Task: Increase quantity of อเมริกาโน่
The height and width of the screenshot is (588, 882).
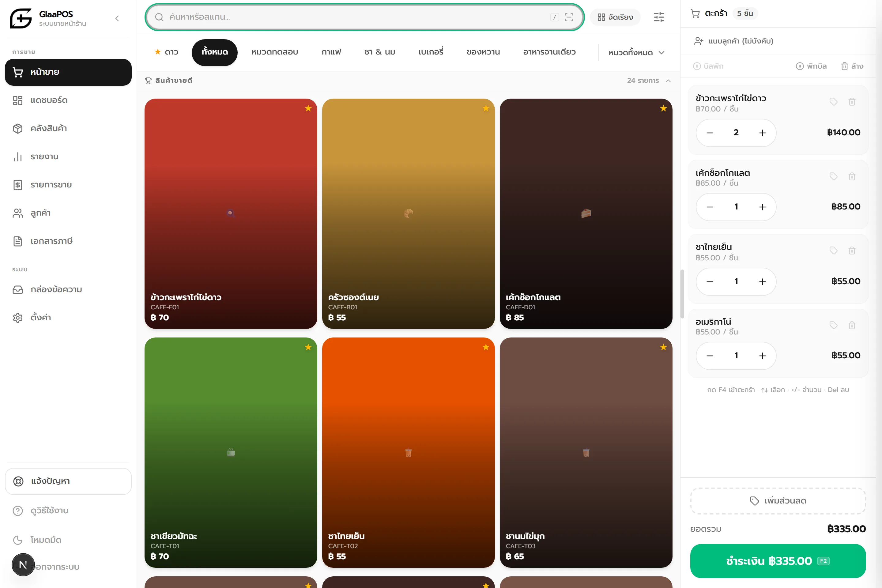Action: [762, 356]
